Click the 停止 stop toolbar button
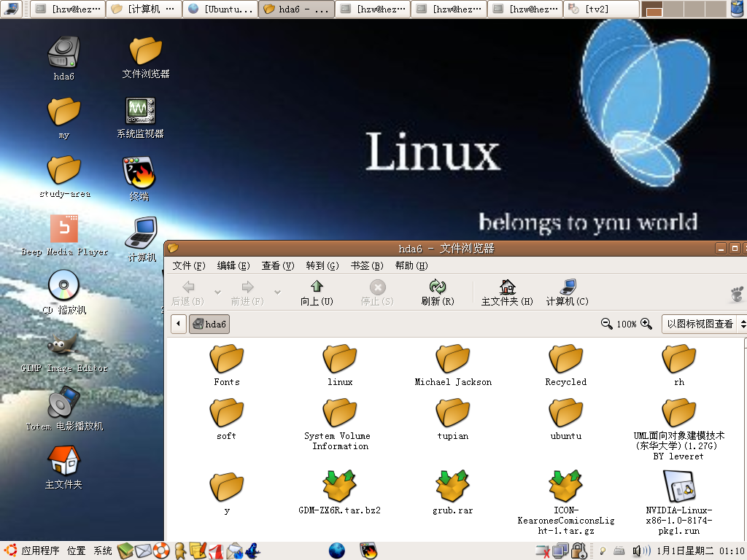Viewport: 747px width, 560px height. coord(377,293)
